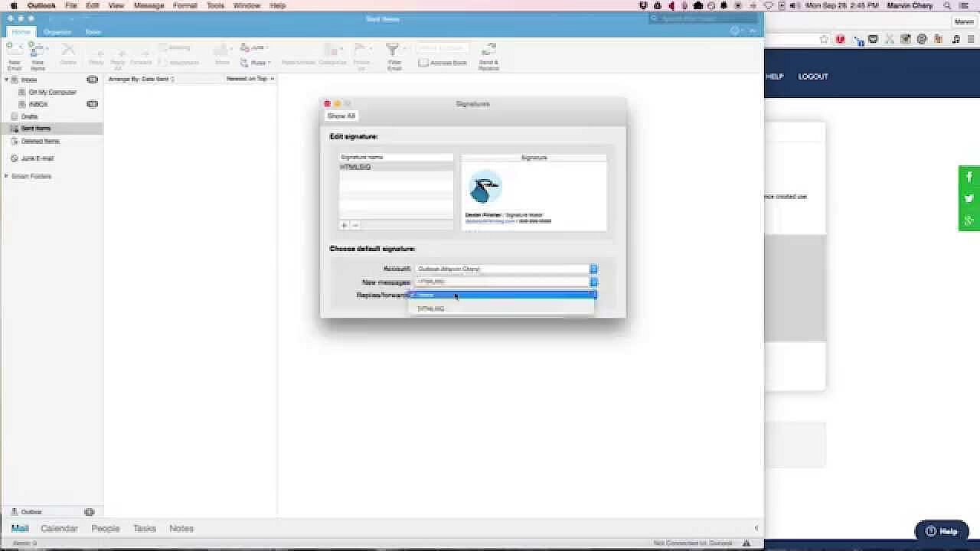Switch to the Calendar view
Viewport: 980px width, 551px height.
click(x=59, y=528)
